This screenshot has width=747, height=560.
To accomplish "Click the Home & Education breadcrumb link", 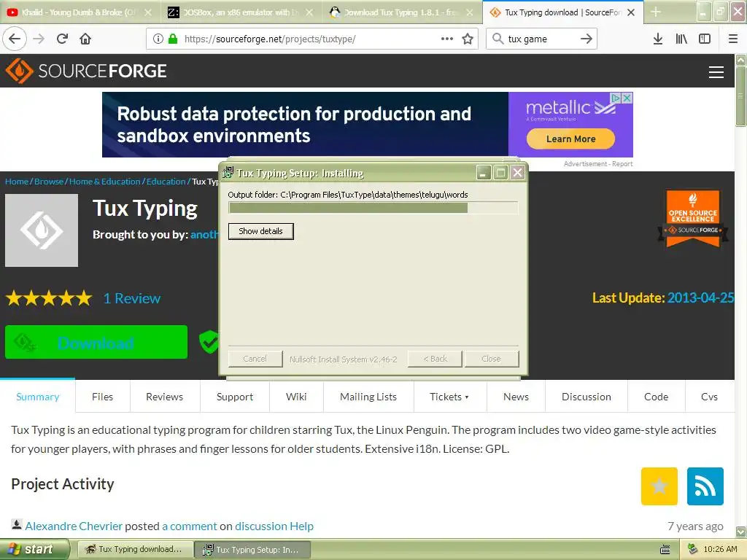I will pos(105,182).
